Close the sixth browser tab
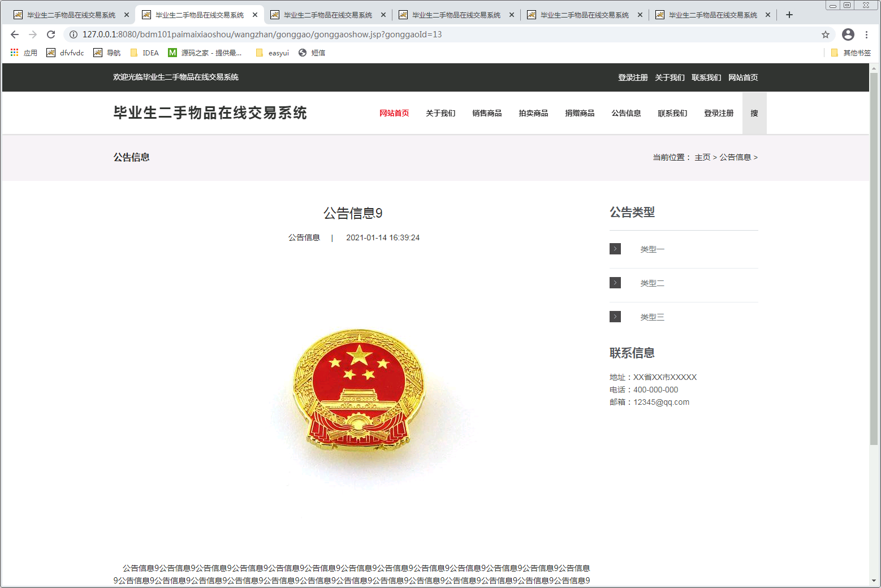 (768, 15)
